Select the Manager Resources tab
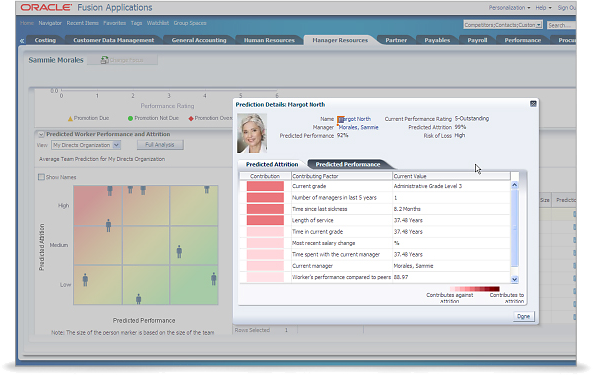 coord(340,40)
